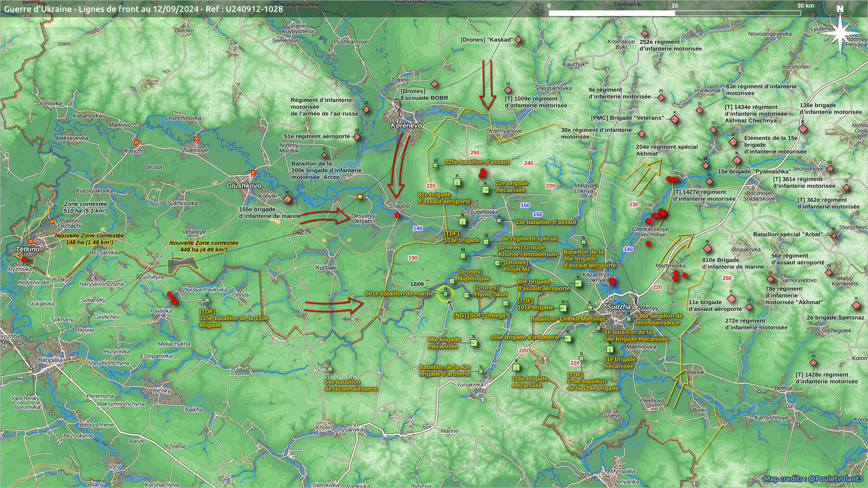This screenshot has height=488, width=868.
Task: Click the red dot at Tëtkino
Action: pyautogui.click(x=24, y=259)
